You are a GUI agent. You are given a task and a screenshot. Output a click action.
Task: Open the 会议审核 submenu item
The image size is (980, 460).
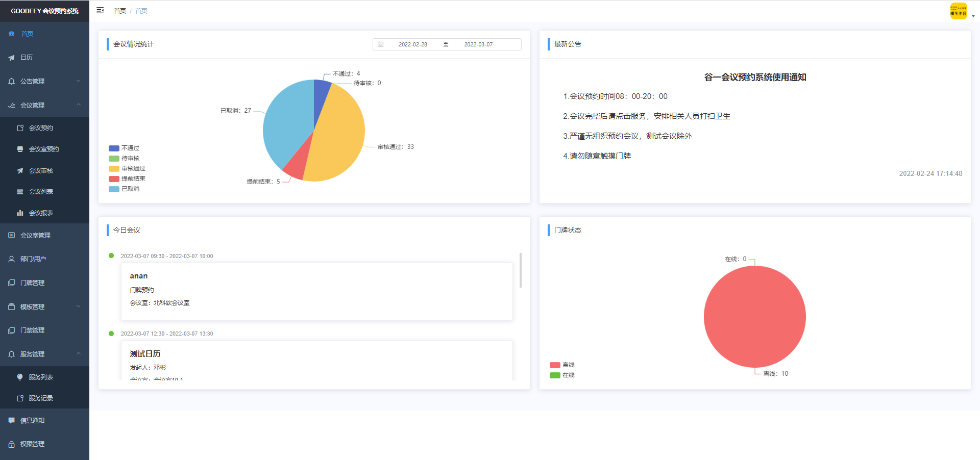pos(44,171)
